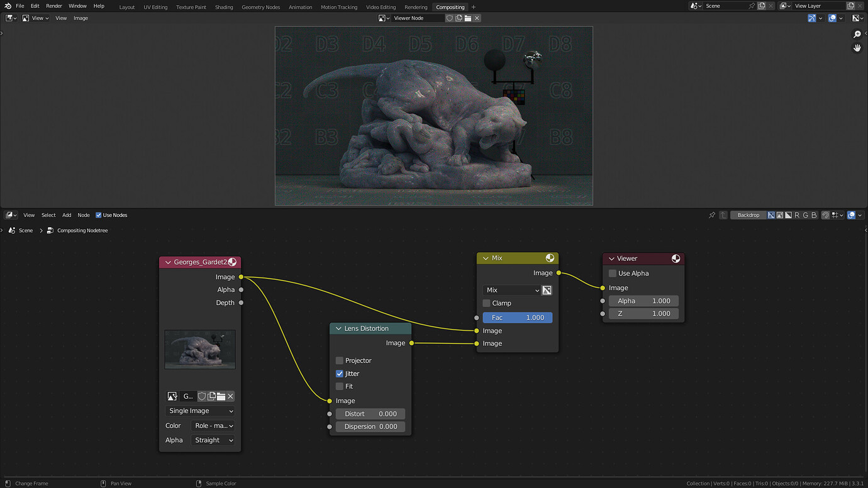Open the Single Image source dropdown
868x488 pixels.
201,411
